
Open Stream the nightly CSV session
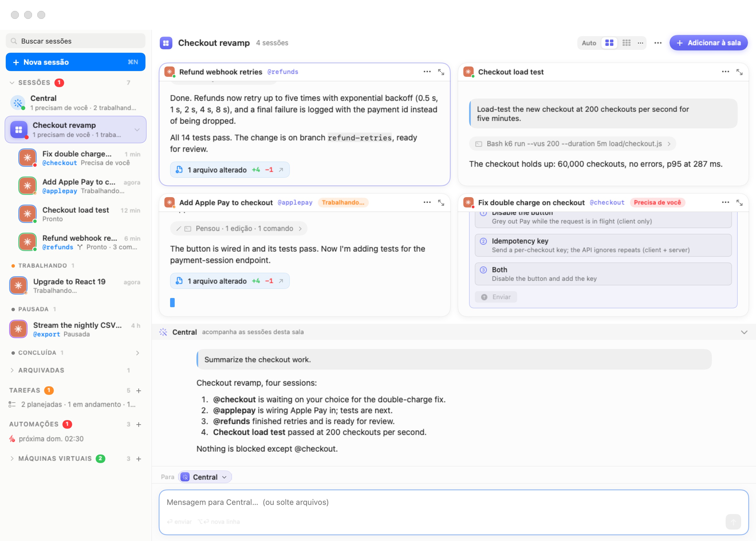tap(76, 329)
